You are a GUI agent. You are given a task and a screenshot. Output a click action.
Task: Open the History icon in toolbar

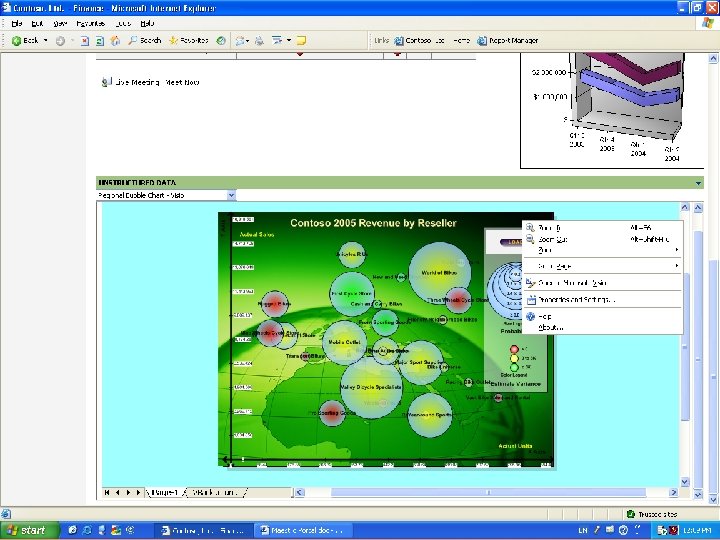(221, 40)
